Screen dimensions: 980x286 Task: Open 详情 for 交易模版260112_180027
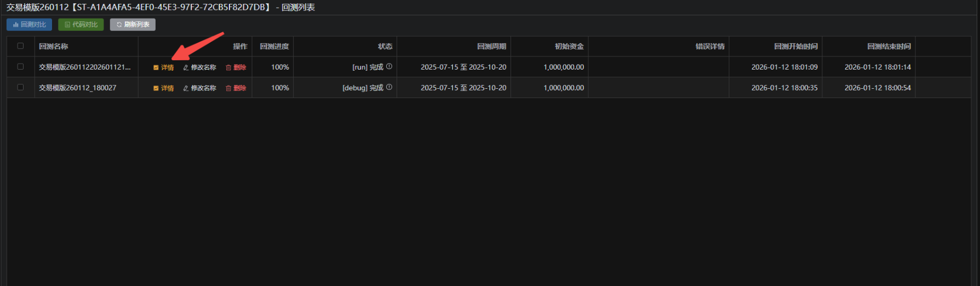(x=164, y=88)
